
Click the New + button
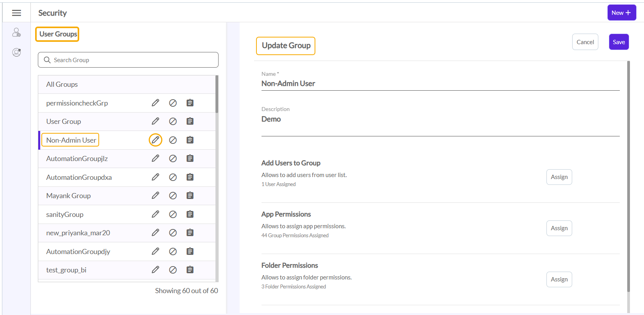point(621,13)
